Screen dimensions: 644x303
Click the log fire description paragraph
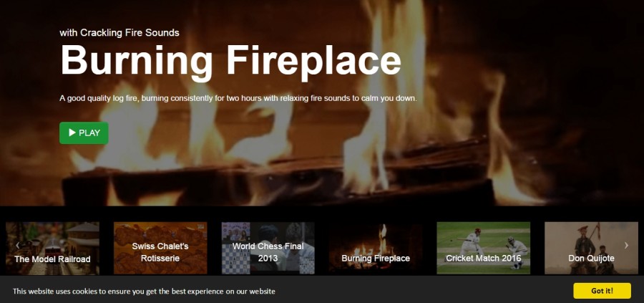[x=238, y=99]
